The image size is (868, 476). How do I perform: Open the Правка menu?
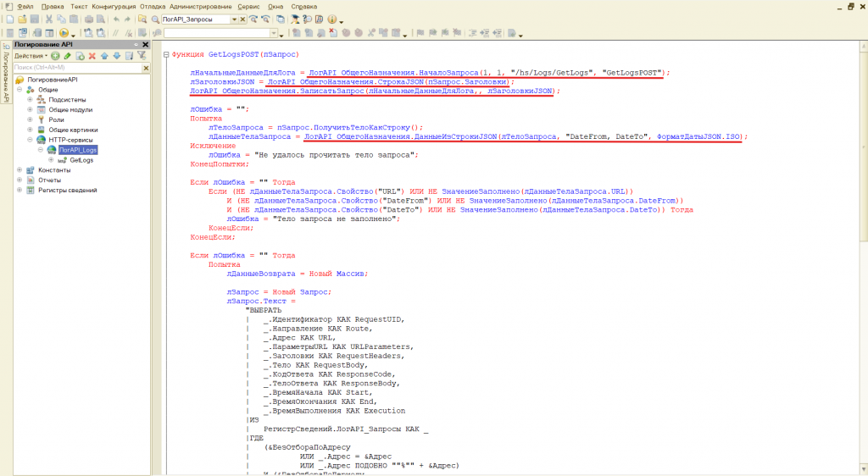point(53,7)
